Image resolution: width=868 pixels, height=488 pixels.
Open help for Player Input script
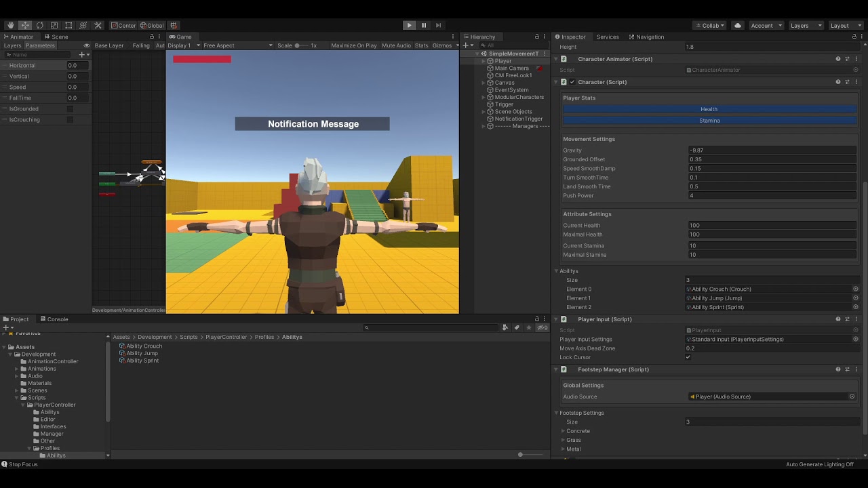(838, 319)
